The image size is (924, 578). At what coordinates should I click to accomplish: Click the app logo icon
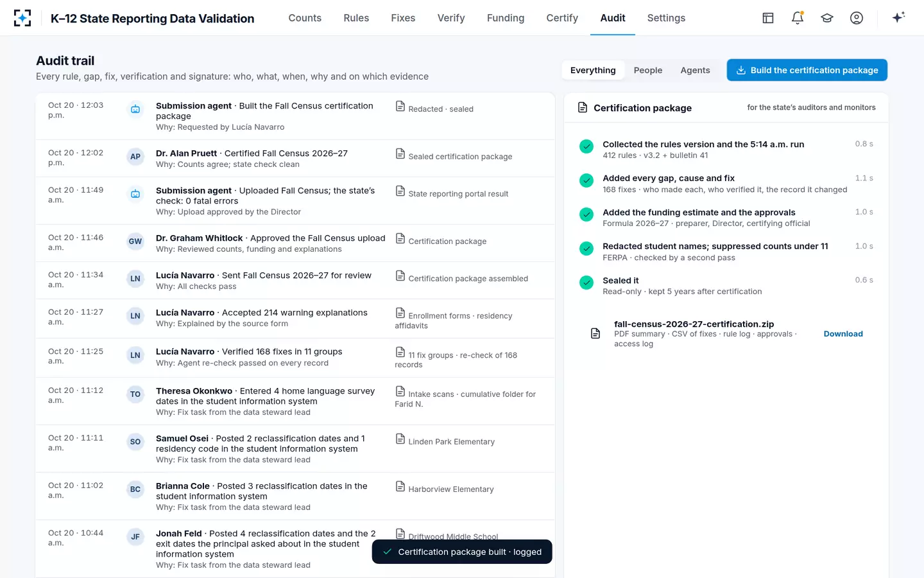[22, 18]
